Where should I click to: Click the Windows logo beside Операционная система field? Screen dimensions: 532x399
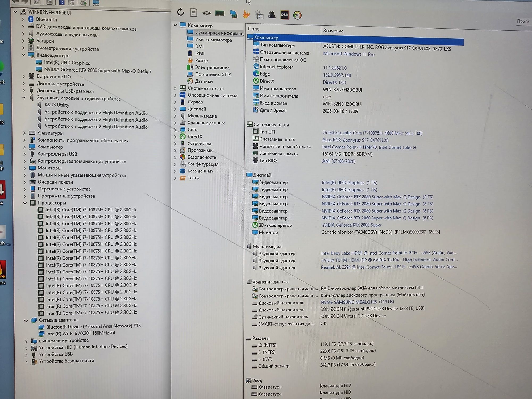pyautogui.click(x=256, y=52)
